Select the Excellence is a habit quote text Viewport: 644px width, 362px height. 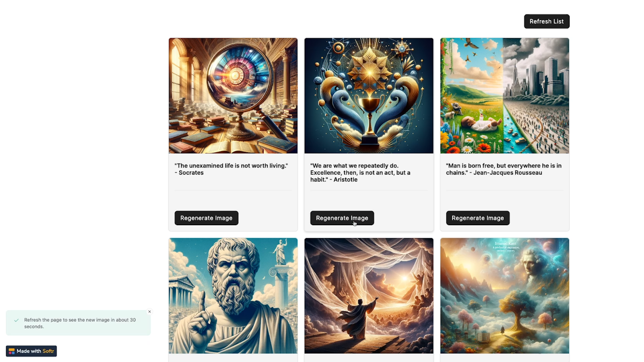[360, 173]
